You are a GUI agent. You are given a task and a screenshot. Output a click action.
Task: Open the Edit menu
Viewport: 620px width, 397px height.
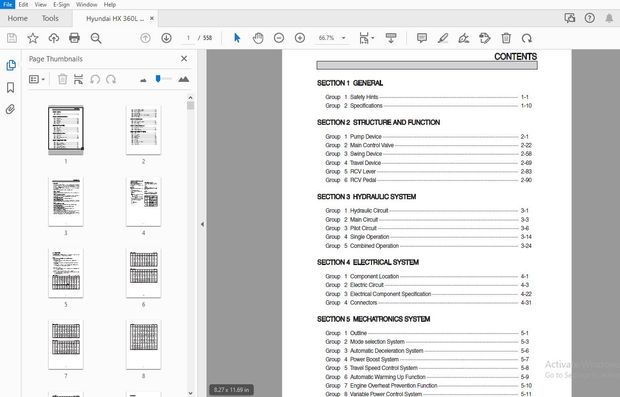click(x=23, y=5)
